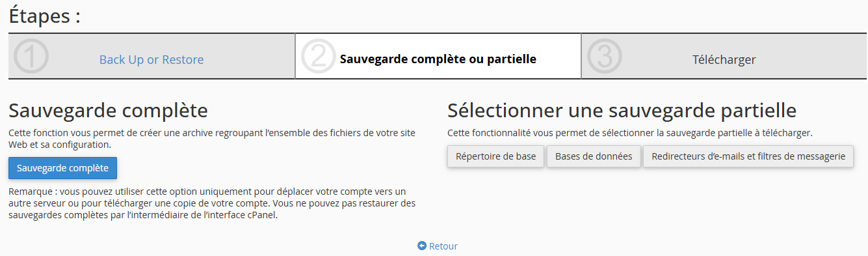This screenshot has width=868, height=256.
Task: Click the large Sauvegarde complète heading
Action: pos(108,110)
